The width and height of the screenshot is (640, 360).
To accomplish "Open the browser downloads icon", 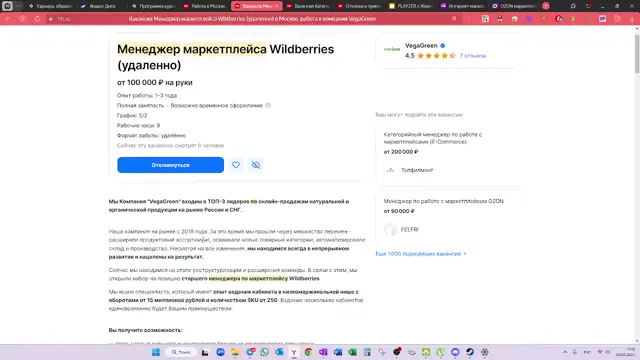I will [x=631, y=19].
